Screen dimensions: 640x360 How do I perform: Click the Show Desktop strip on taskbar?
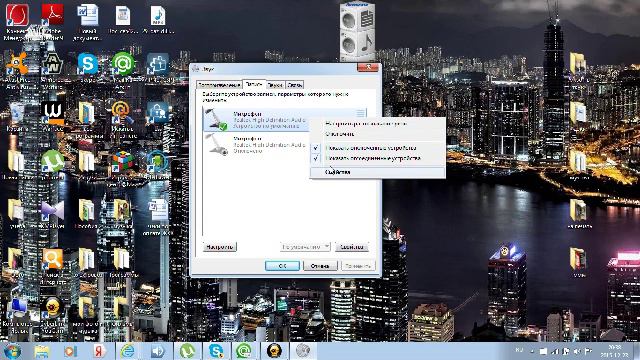[x=636, y=351]
